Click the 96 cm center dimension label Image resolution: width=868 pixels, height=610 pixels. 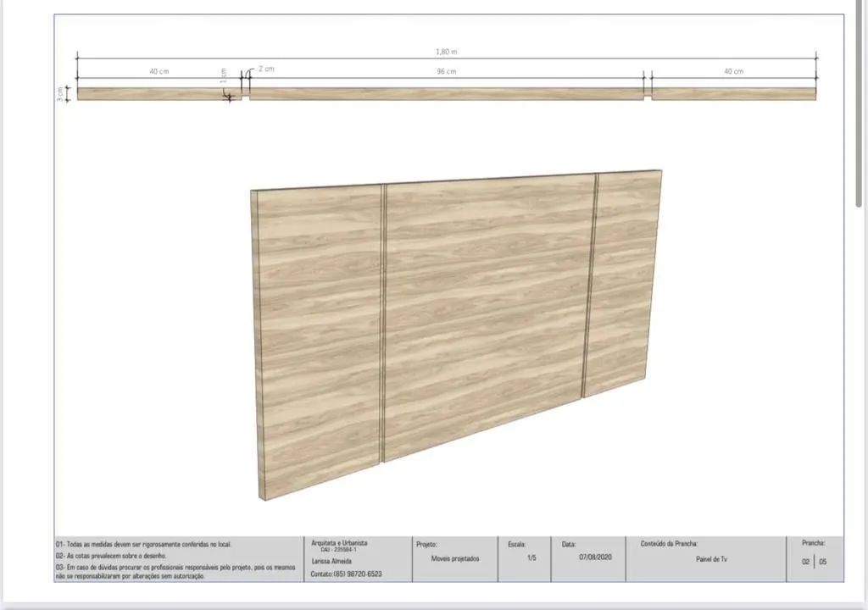tap(446, 71)
